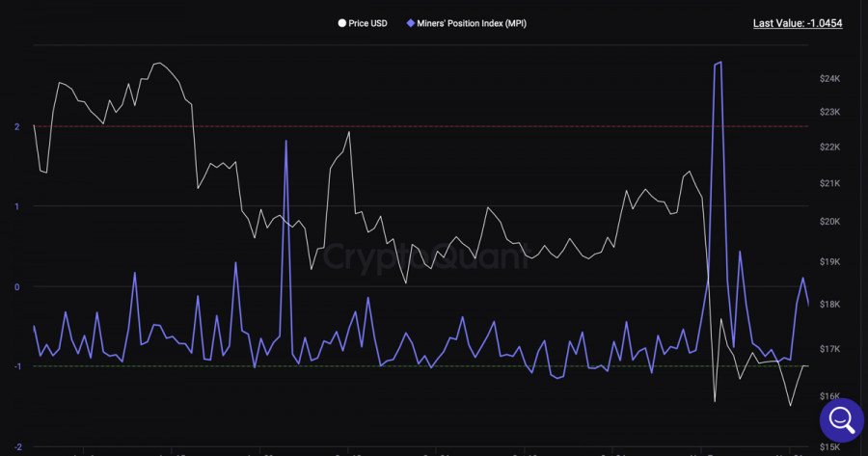
Task: Click the $24K price axis label
Action: click(x=830, y=78)
